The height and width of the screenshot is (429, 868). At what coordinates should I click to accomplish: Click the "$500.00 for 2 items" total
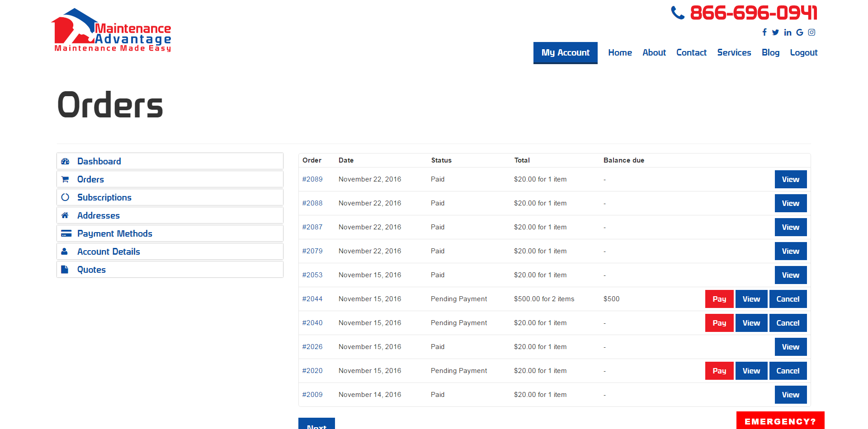pos(544,299)
